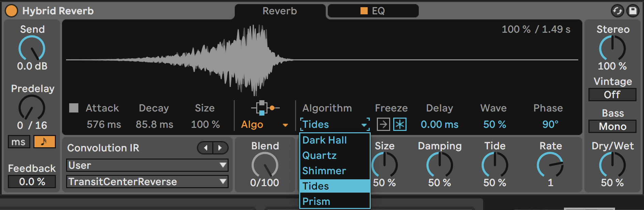The height and width of the screenshot is (210, 644).
Task: Adjust the algorithm Size knob
Action: tap(384, 165)
